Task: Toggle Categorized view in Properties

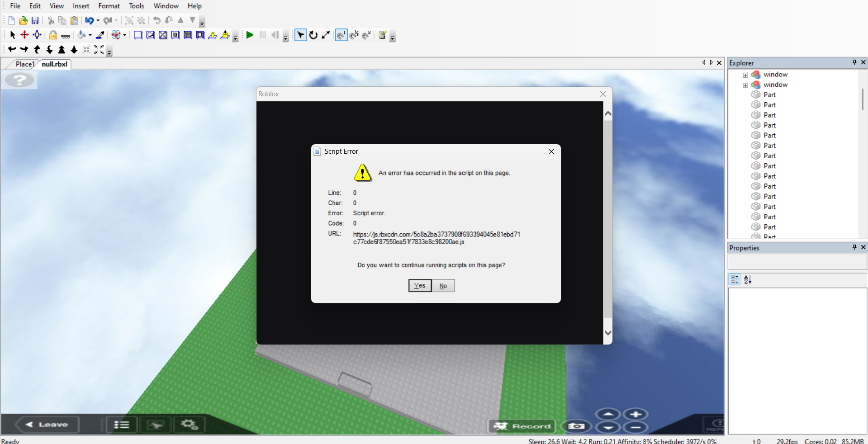Action: [735, 280]
